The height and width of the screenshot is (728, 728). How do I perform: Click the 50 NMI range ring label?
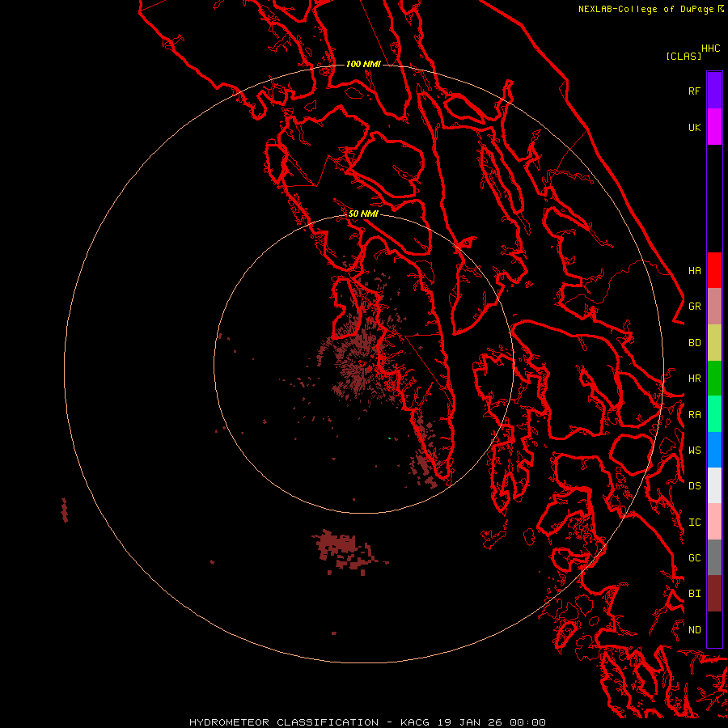point(363,214)
